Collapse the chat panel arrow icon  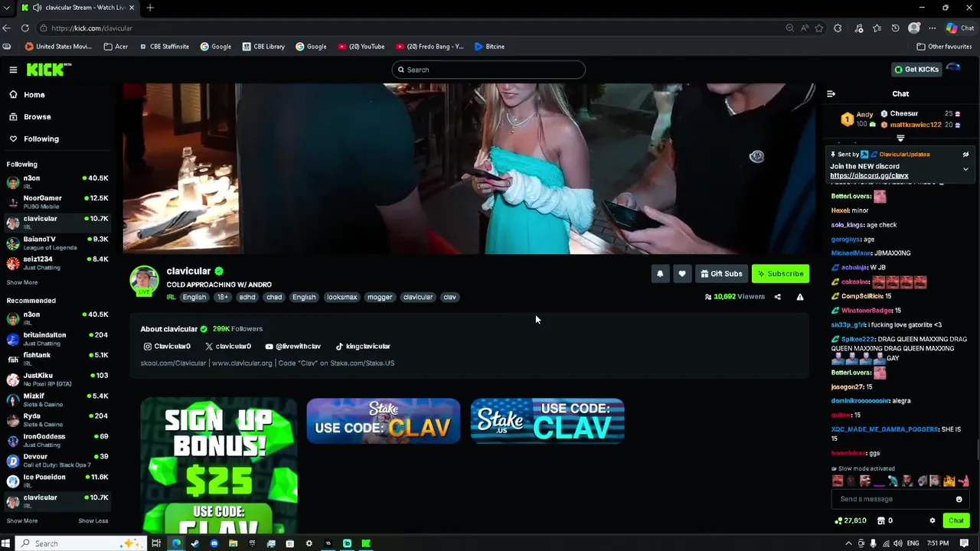click(x=831, y=94)
